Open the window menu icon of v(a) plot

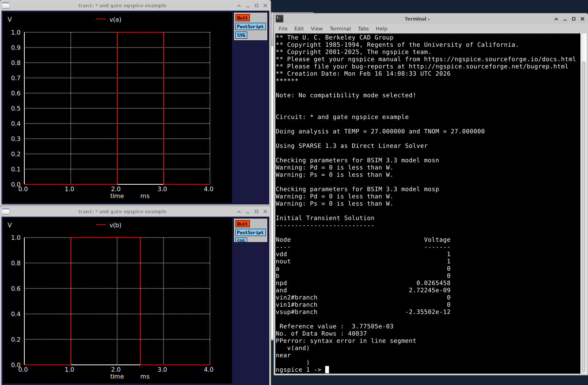6,5
